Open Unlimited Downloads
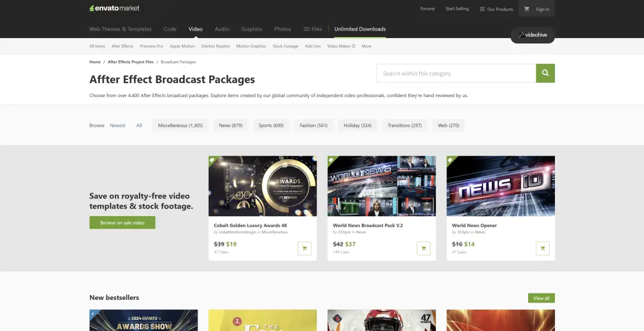 [x=360, y=29]
